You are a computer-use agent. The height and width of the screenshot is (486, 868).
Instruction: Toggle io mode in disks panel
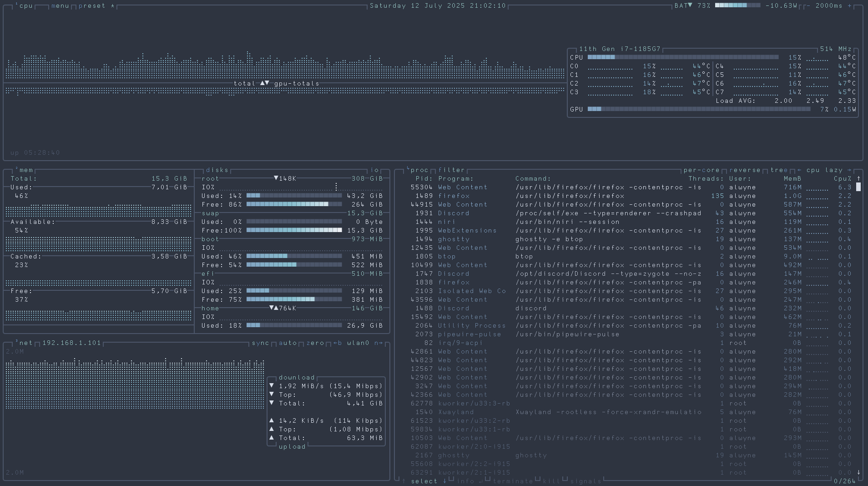[374, 170]
